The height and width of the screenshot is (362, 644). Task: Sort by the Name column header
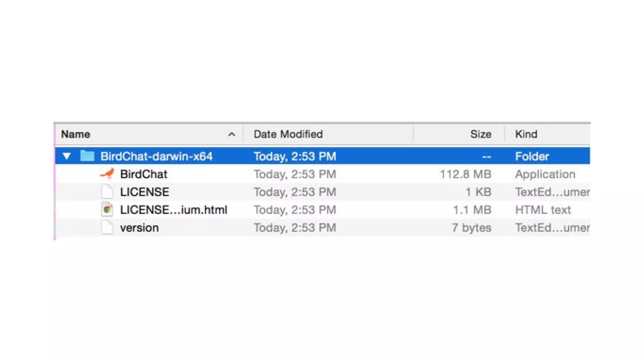pyautogui.click(x=75, y=134)
